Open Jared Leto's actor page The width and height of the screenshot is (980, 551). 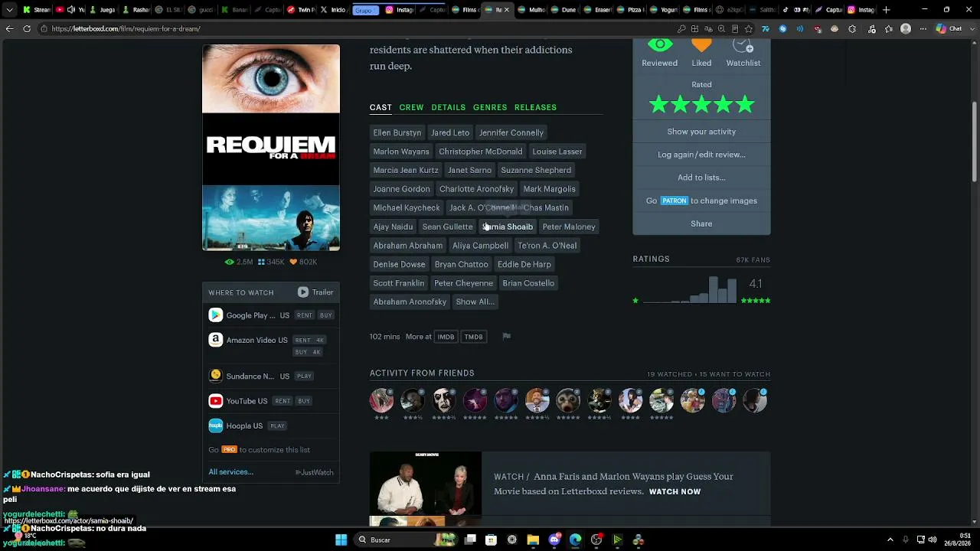[x=450, y=132]
